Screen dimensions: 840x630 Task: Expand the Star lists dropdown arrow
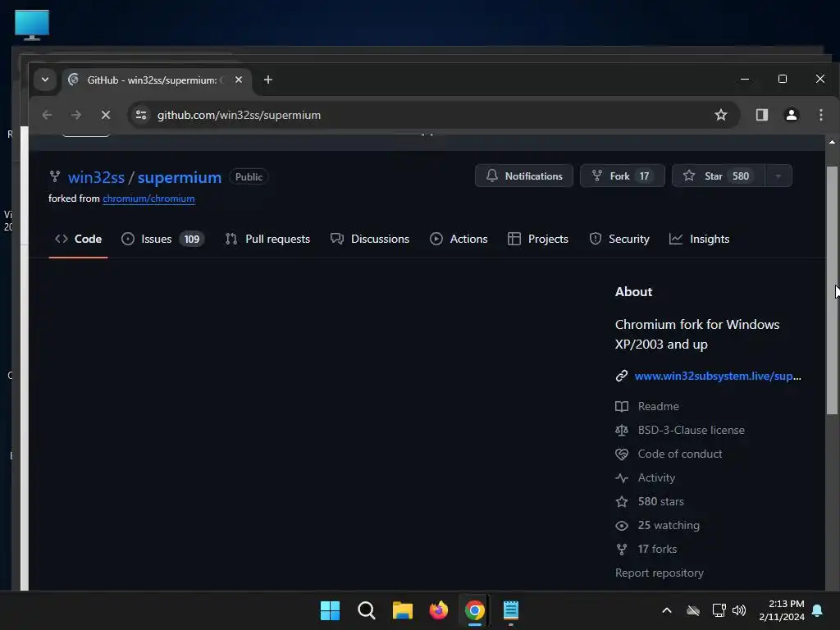[x=778, y=176]
